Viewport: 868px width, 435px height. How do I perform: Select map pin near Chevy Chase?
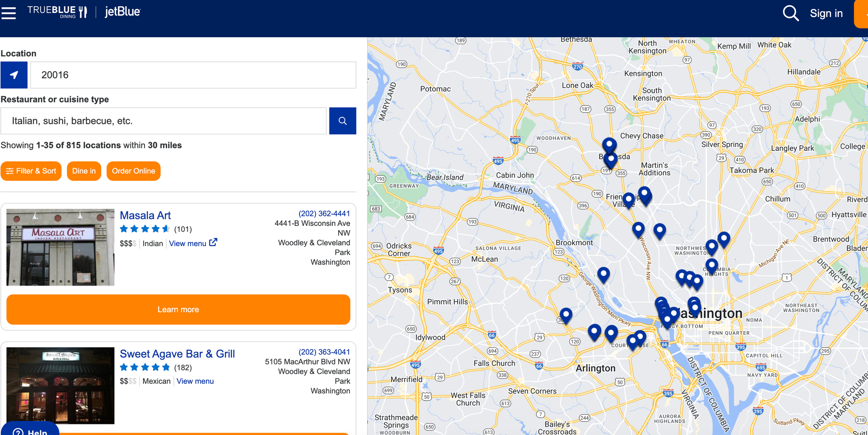click(609, 145)
